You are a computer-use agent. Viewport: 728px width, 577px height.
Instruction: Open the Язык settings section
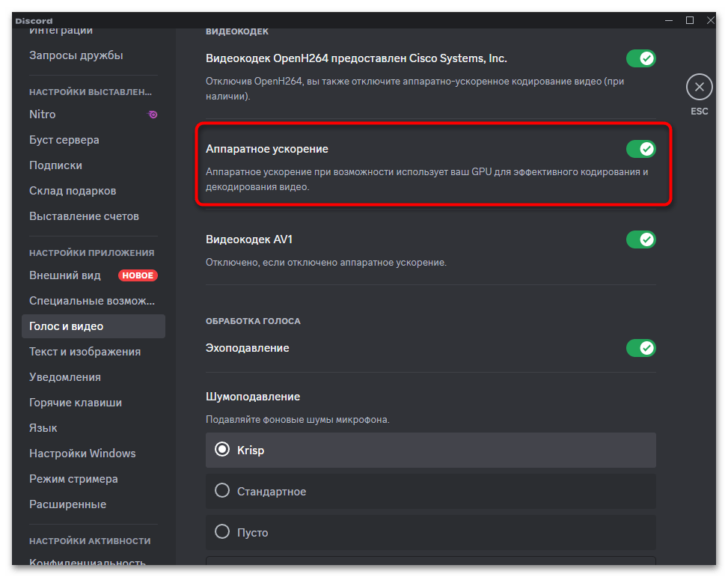[43, 427]
